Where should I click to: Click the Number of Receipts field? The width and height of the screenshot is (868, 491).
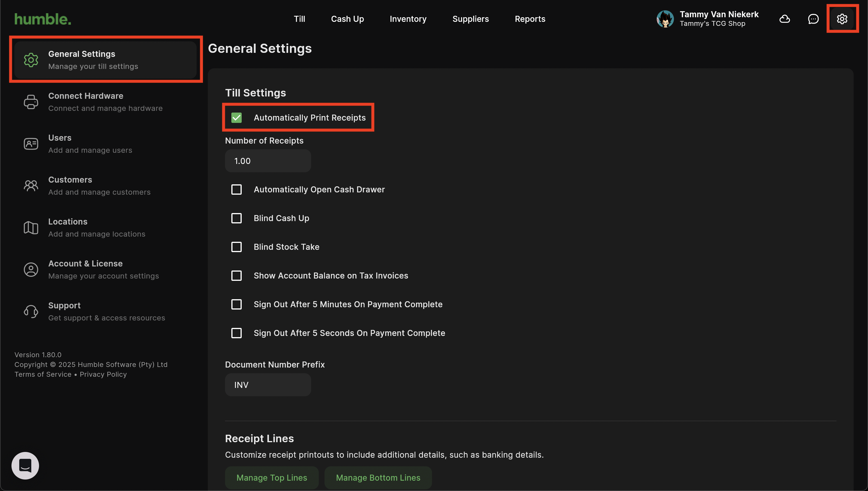(x=268, y=161)
